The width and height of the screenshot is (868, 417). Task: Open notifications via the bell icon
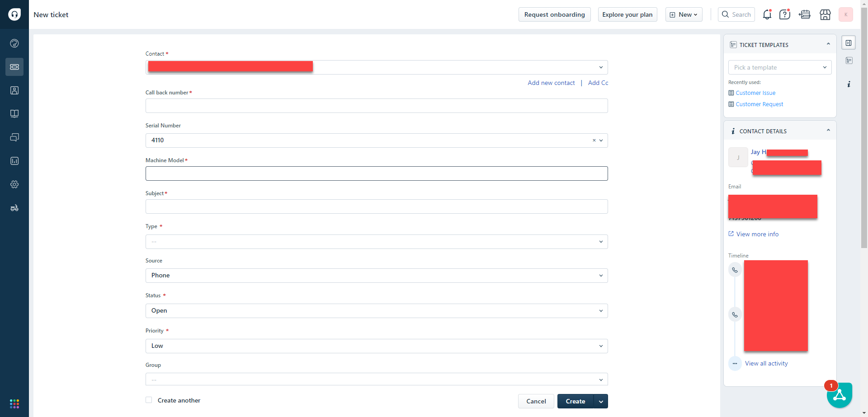(767, 14)
